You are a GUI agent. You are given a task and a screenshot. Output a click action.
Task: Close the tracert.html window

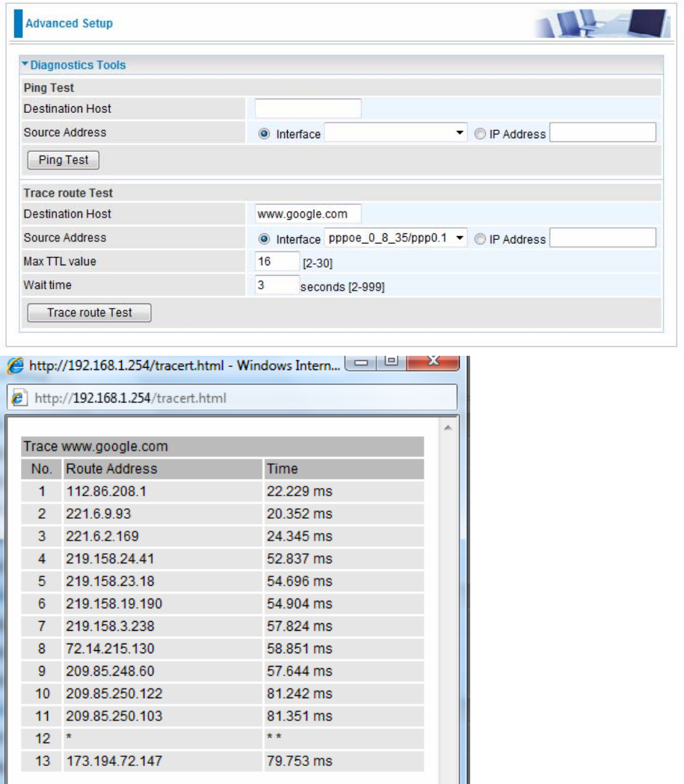click(433, 362)
